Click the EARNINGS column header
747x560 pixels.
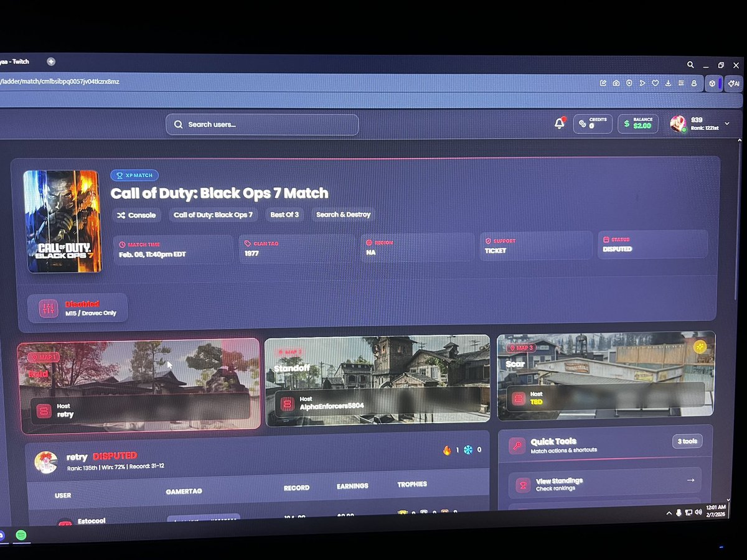point(352,486)
